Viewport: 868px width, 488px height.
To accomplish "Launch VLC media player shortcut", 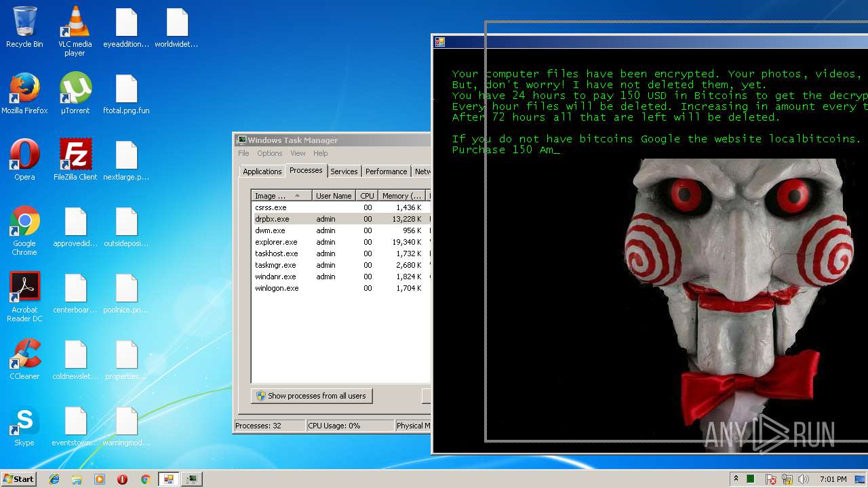I will (x=75, y=30).
